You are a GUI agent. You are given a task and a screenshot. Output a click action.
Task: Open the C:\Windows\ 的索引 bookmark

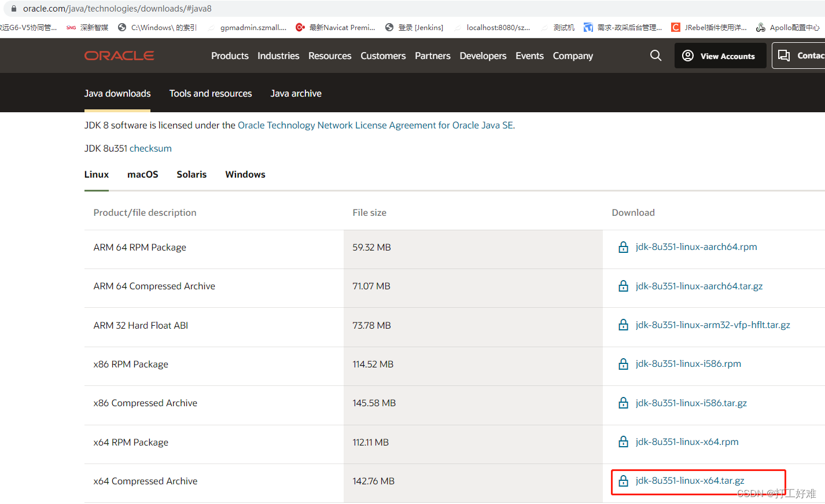157,27
